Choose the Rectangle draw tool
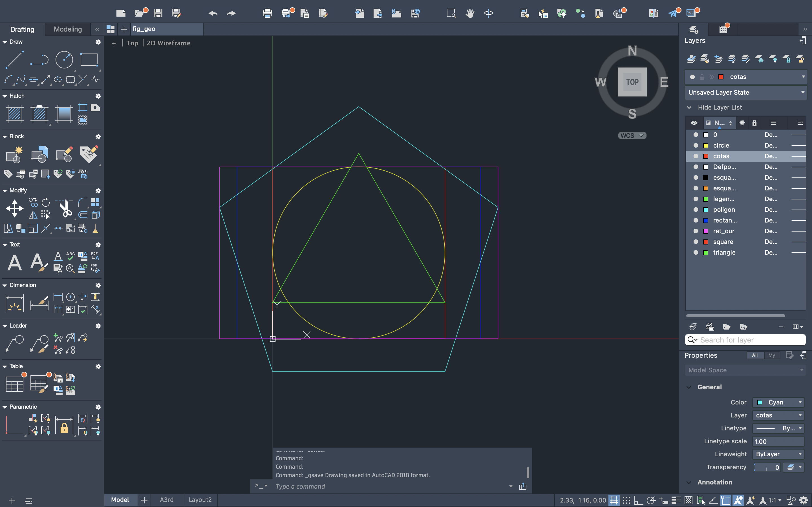Screen dimensions: 812x507 (x=89, y=60)
